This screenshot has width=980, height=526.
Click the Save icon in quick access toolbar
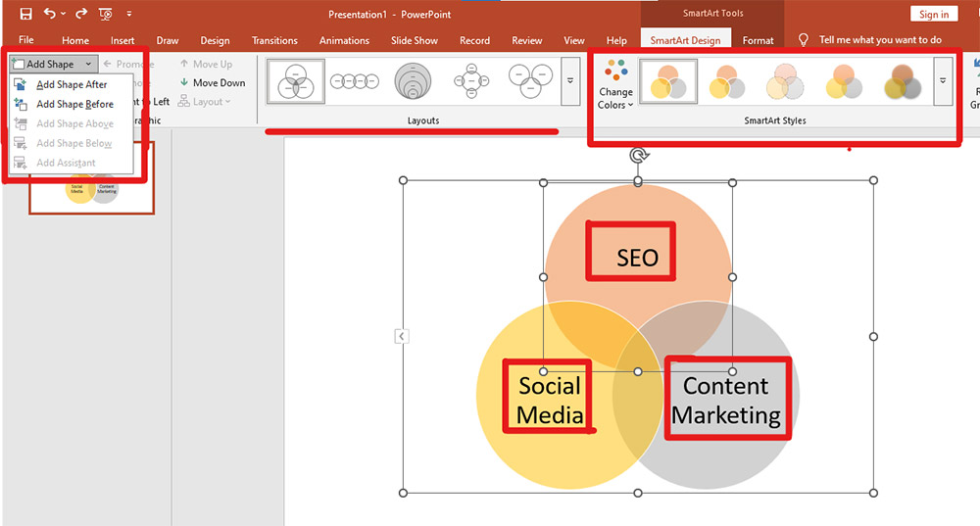(25, 13)
